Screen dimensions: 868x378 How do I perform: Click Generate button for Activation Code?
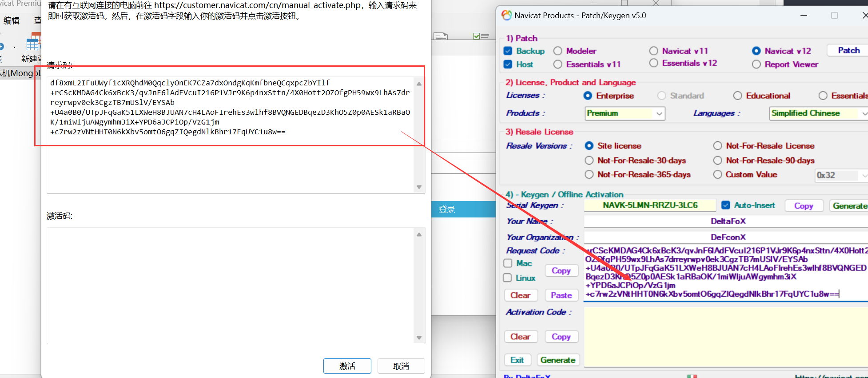click(558, 360)
